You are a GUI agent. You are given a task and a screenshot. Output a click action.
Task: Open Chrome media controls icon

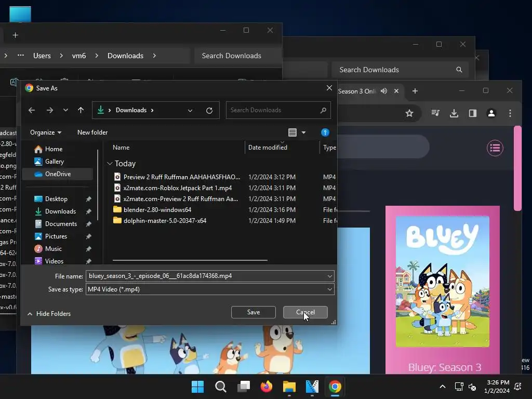(435, 113)
